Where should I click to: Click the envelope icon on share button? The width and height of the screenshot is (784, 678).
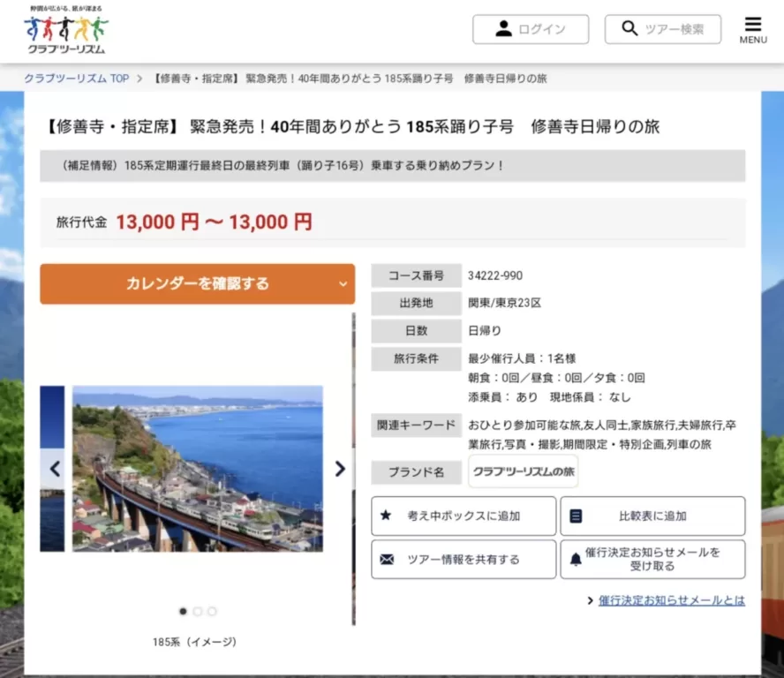(x=387, y=559)
